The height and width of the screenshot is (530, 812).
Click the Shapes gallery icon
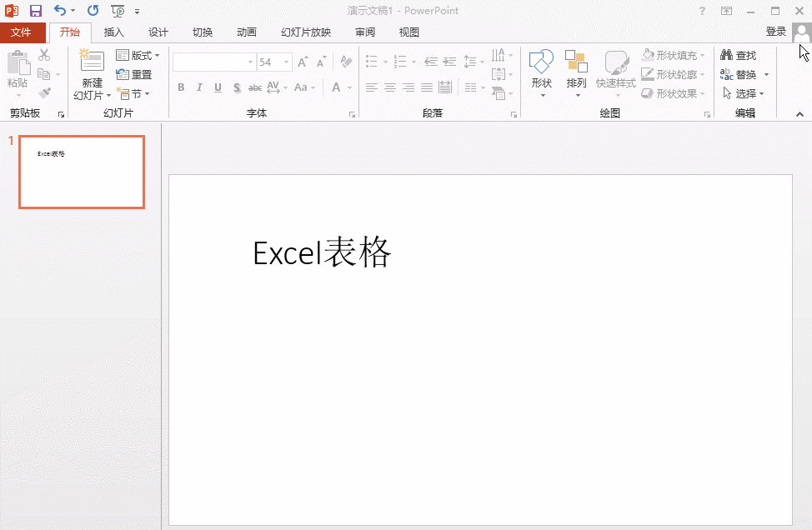click(x=541, y=62)
